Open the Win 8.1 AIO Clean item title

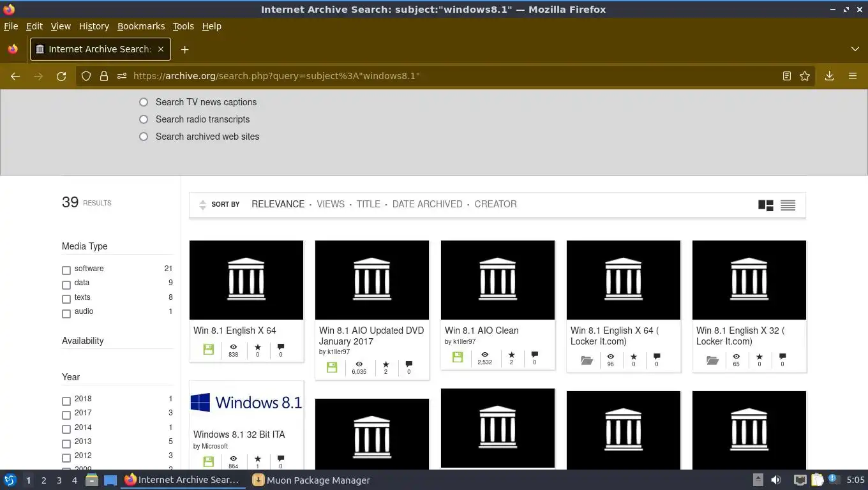[482, 330]
